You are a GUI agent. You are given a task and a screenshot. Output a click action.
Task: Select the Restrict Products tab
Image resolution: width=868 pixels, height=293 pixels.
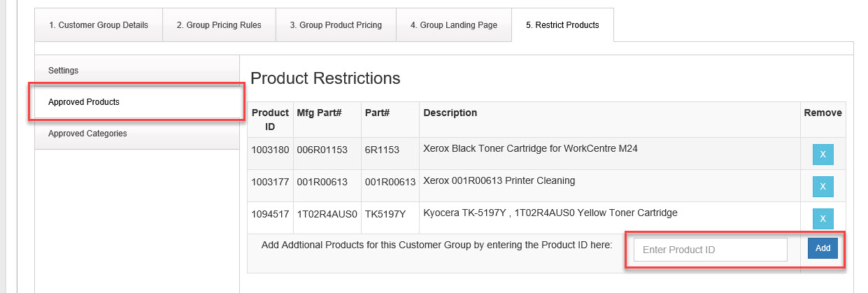562,25
